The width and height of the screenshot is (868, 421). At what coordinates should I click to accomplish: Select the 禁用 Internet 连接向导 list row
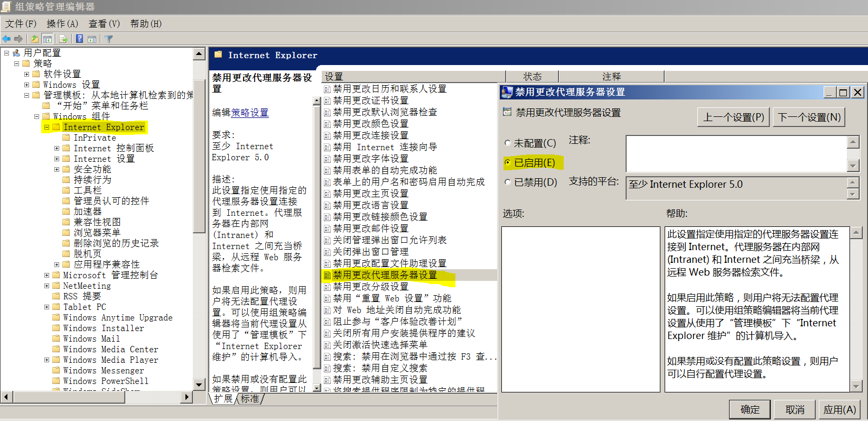click(385, 147)
